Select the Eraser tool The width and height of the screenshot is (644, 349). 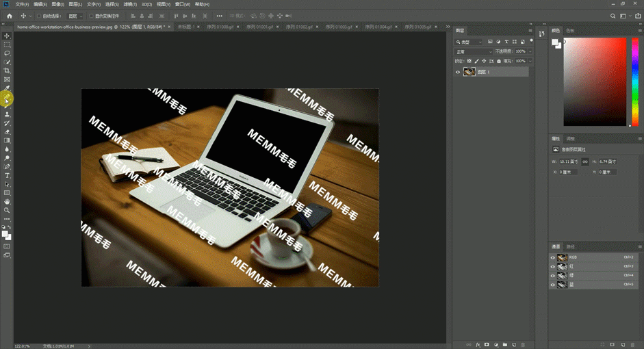coord(7,132)
